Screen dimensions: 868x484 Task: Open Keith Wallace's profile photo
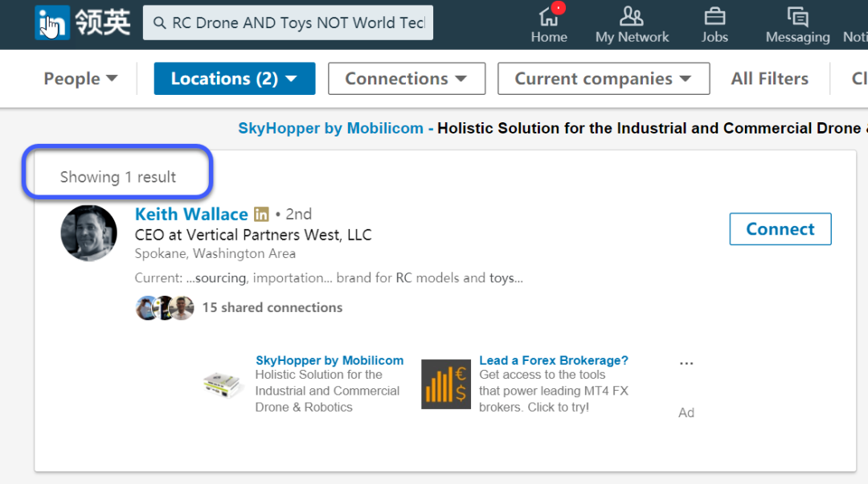click(89, 233)
